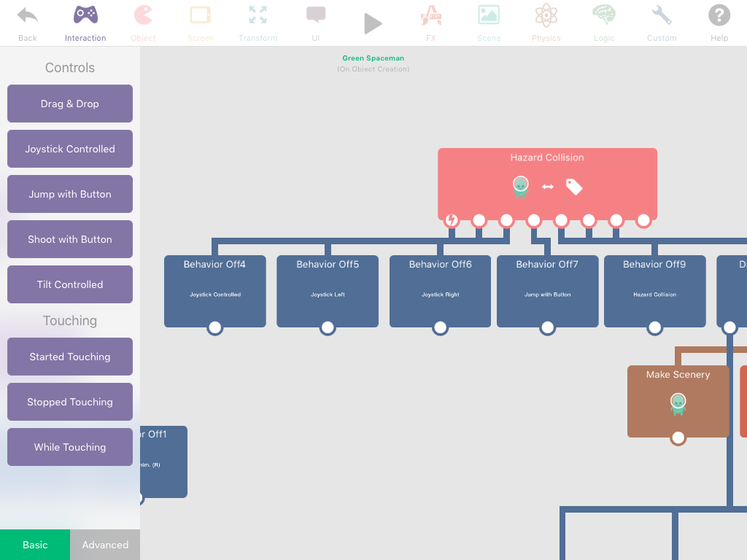
Task: Select the Logic brain icon
Action: click(604, 15)
